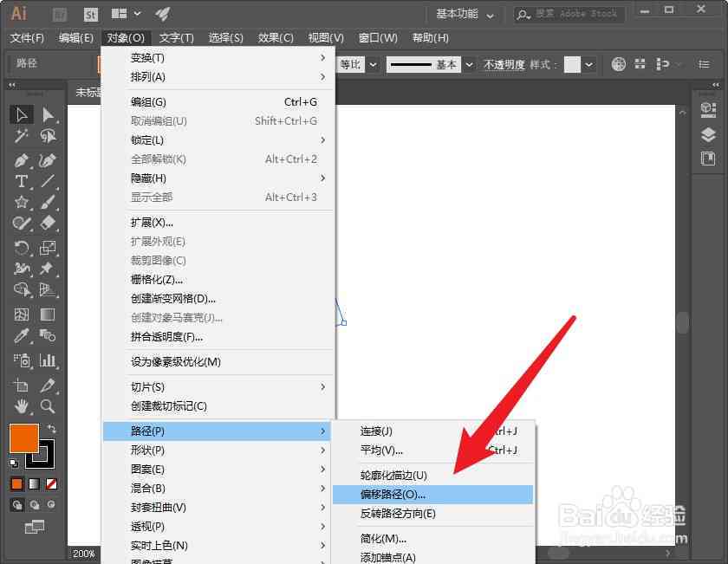Viewport: 728px width, 564px height.
Task: Reset to default fill and stroke
Action: (x=14, y=463)
